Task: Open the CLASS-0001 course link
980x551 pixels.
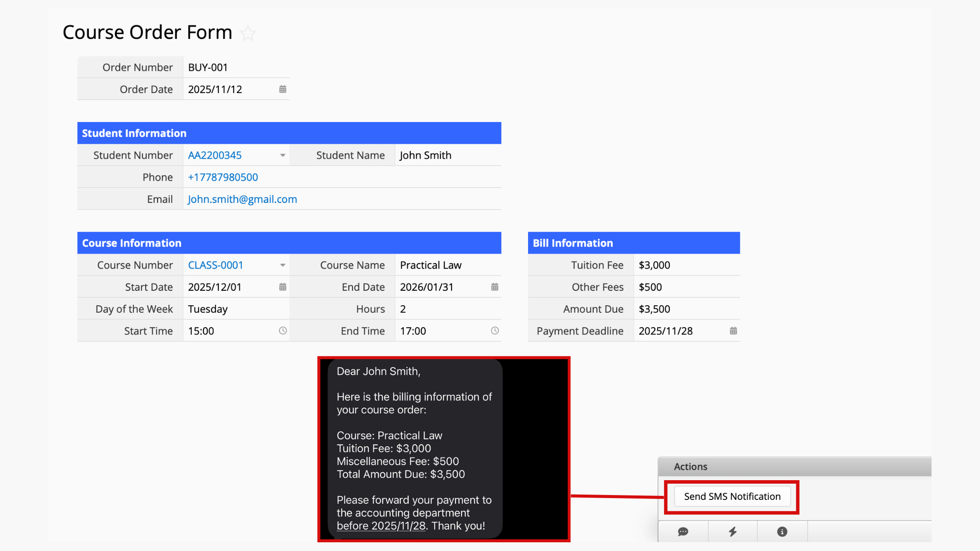Action: pyautogui.click(x=216, y=265)
